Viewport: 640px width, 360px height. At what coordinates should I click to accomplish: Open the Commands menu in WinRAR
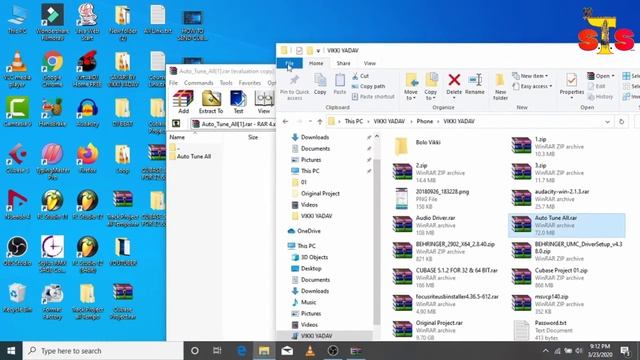198,83
